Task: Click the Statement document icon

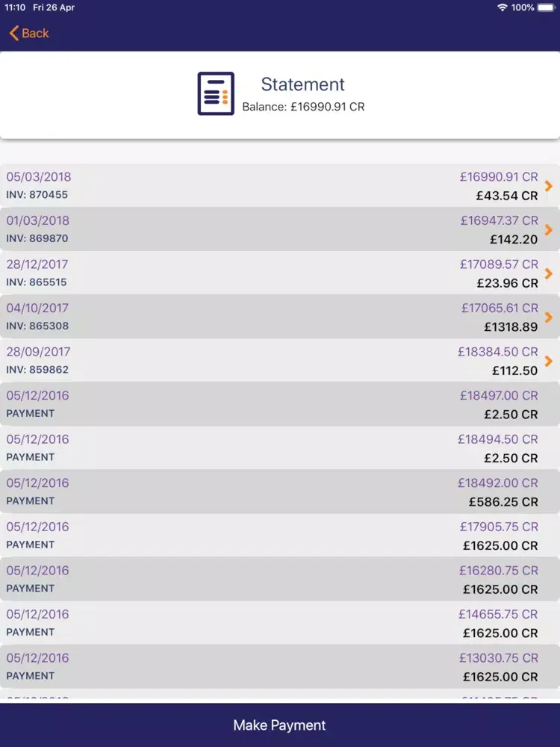Action: click(216, 94)
